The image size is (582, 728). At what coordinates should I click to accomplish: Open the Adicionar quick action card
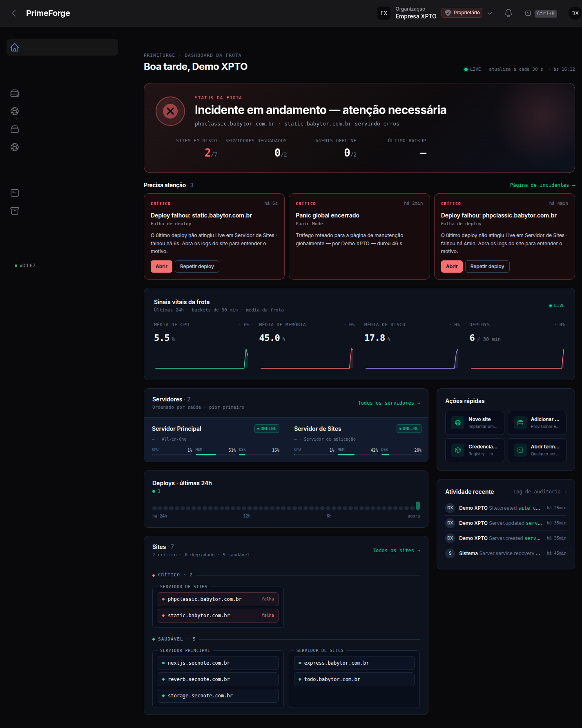(537, 423)
